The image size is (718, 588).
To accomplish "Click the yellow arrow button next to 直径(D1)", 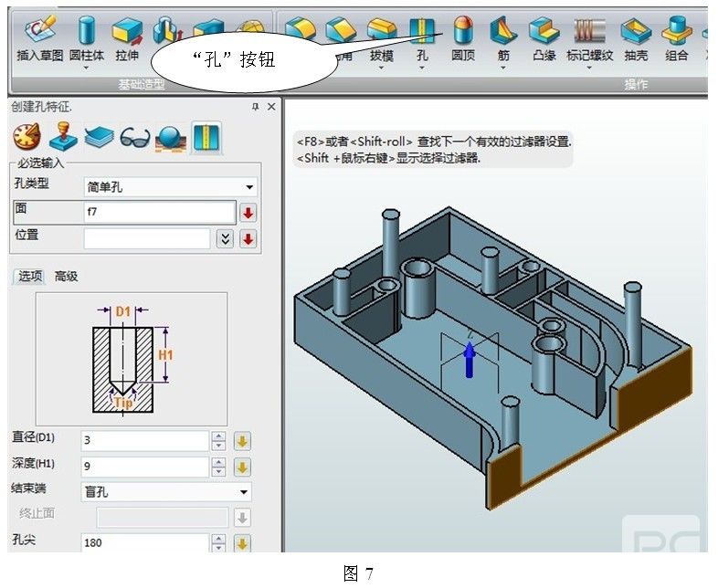I will pyautogui.click(x=242, y=441).
